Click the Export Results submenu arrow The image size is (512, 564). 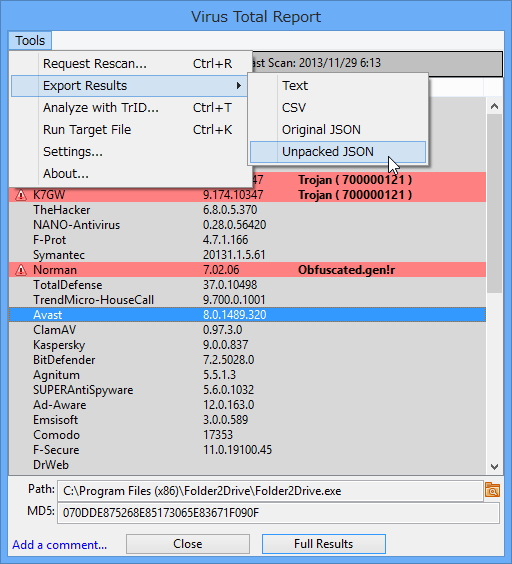point(239,86)
